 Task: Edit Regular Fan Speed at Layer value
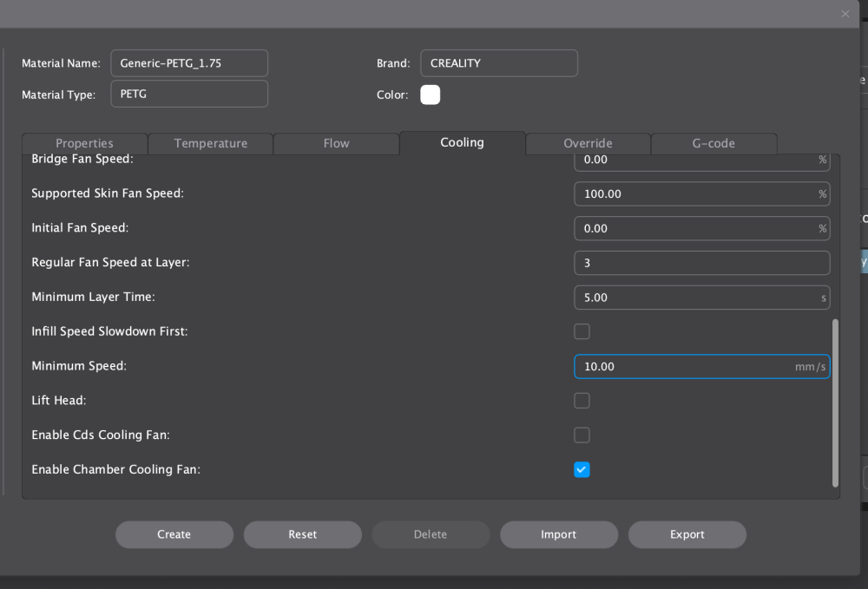coord(702,263)
